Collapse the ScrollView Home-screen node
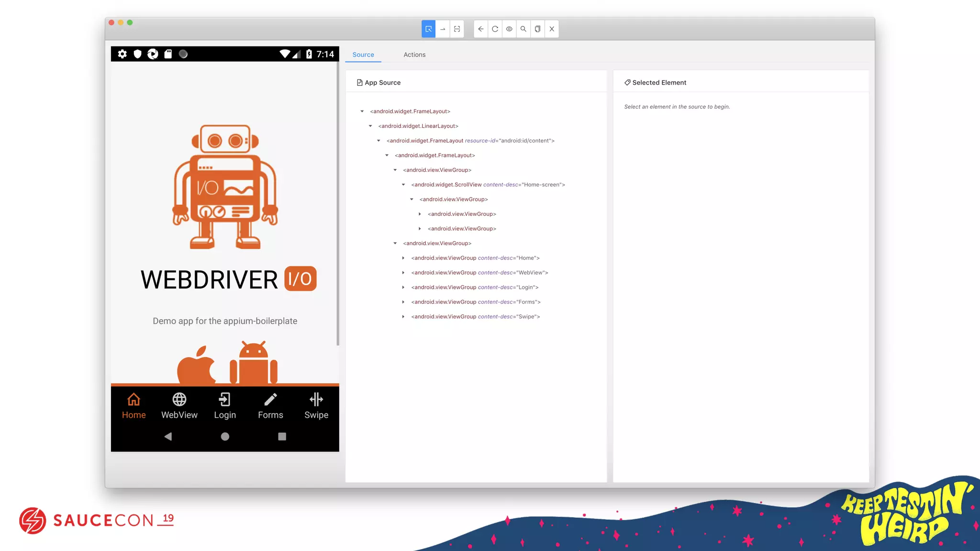This screenshot has width=980, height=551. [x=403, y=185]
